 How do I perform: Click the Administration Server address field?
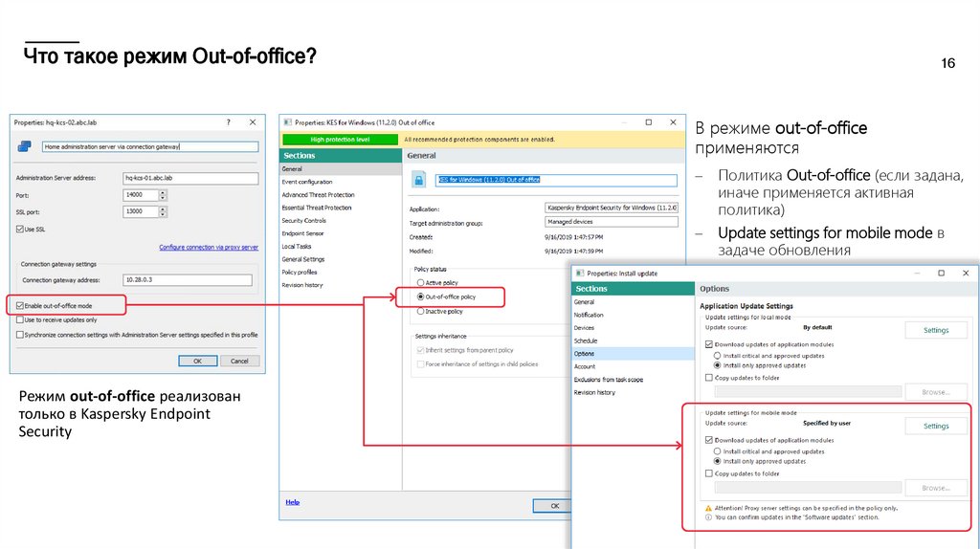click(190, 178)
